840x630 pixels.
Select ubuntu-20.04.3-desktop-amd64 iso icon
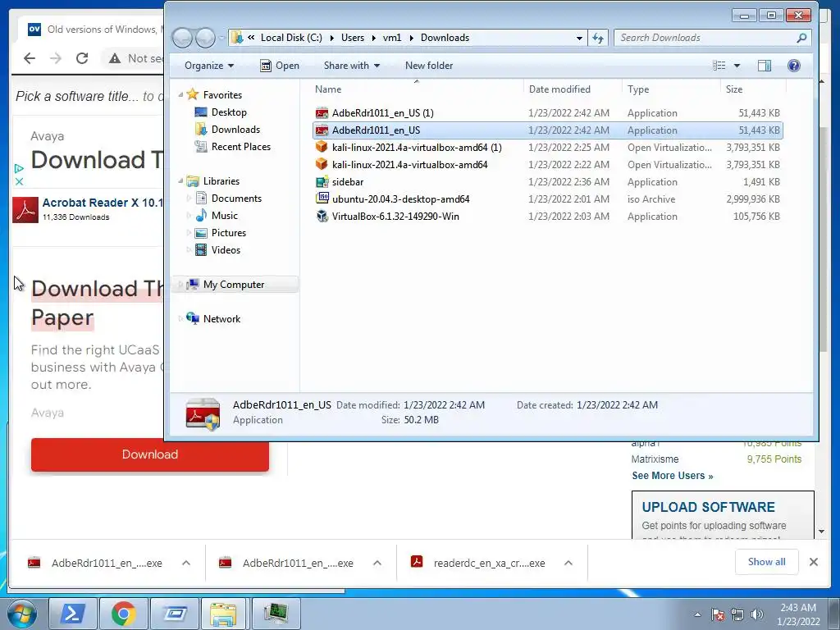tap(322, 199)
